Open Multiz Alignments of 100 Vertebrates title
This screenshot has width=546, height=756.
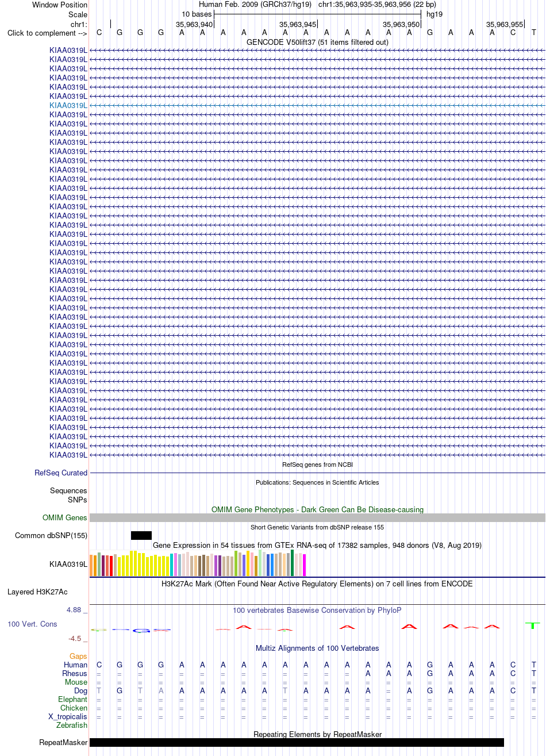point(317,648)
